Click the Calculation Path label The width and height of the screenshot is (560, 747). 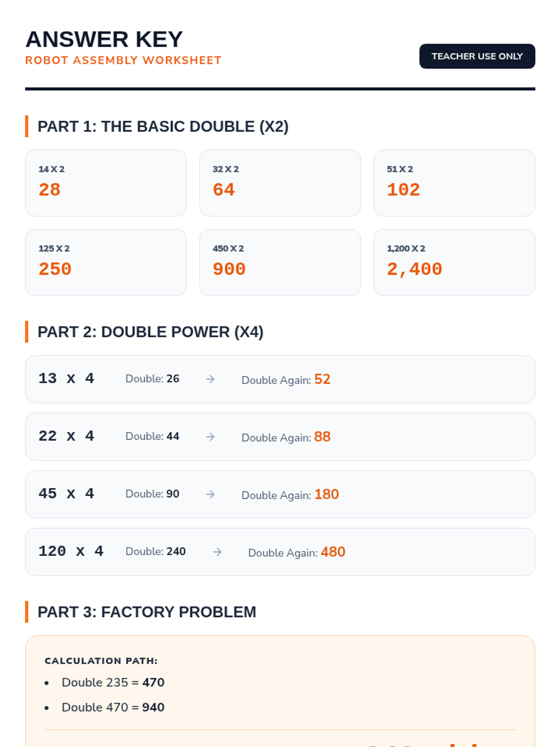[x=101, y=661]
